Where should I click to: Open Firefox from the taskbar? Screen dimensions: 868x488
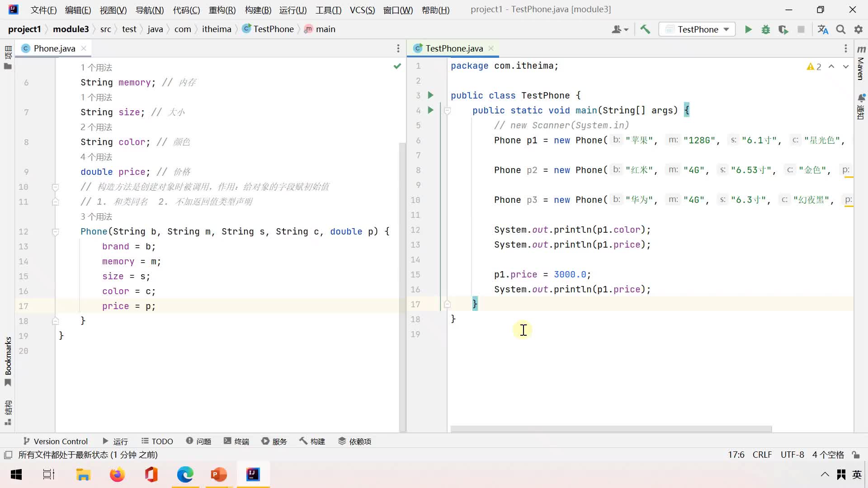[x=117, y=474]
